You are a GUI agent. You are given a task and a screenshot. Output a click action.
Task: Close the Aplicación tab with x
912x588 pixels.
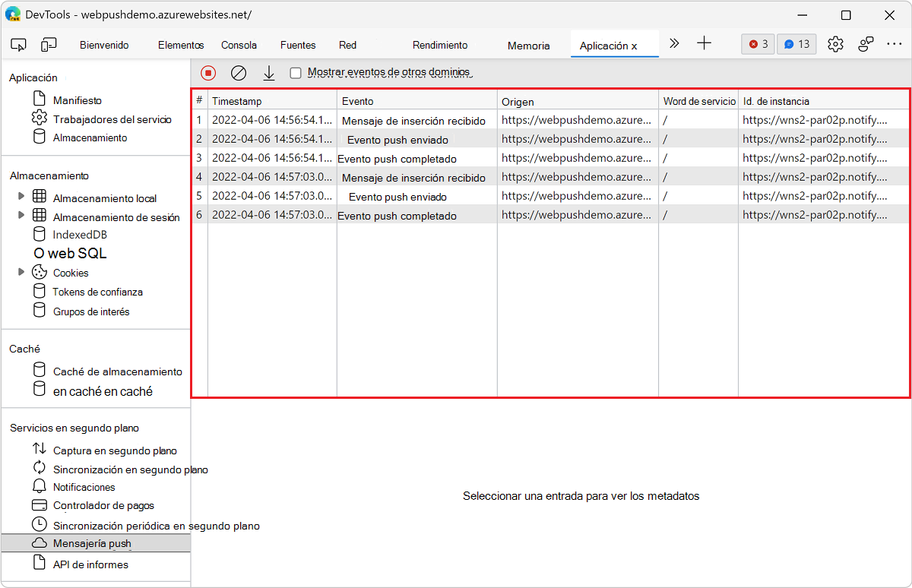pyautogui.click(x=634, y=46)
